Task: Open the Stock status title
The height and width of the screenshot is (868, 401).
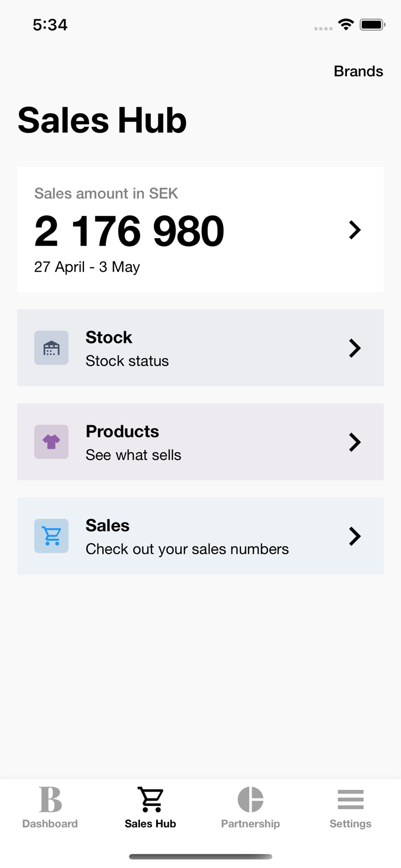Action: point(109,337)
